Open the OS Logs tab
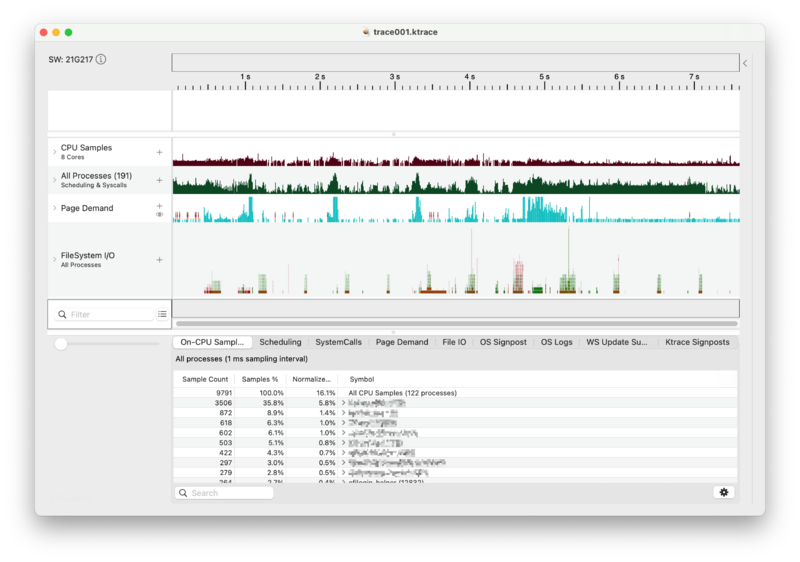The height and width of the screenshot is (562, 800). click(557, 342)
